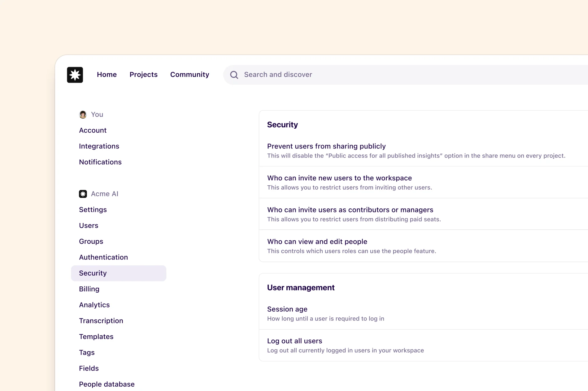Viewport: 588px width, 391px height.
Task: Open workspace Settings
Action: pos(93,209)
